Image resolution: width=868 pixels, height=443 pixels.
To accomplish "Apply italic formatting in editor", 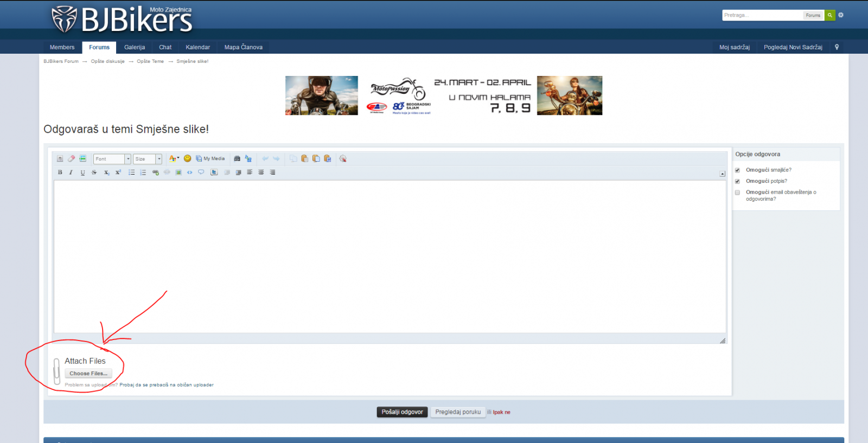I will (x=71, y=172).
